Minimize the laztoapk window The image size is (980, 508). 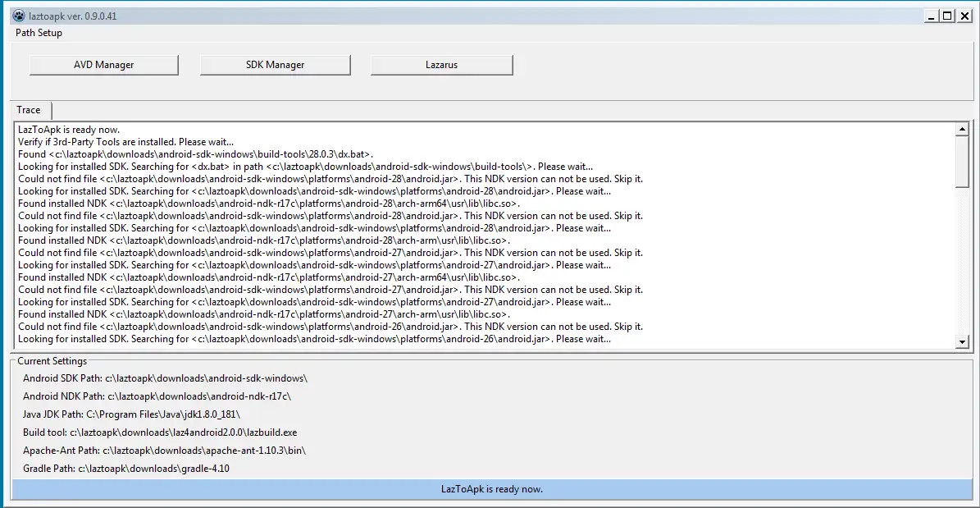coord(932,16)
